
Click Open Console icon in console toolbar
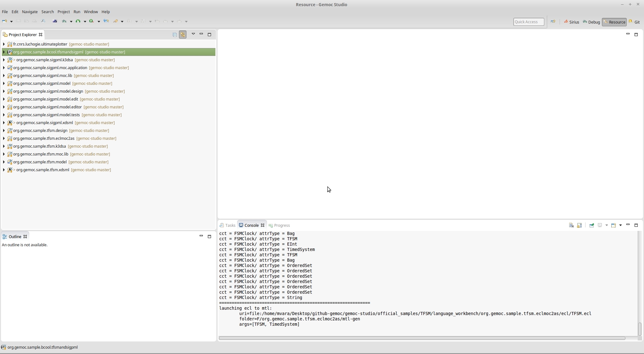tap(613, 225)
